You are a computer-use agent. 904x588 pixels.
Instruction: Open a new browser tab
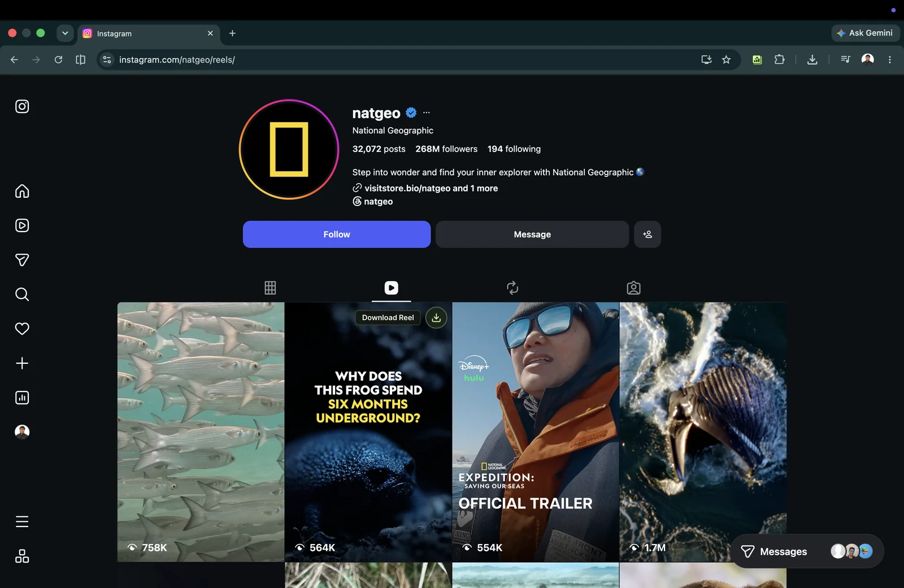click(232, 33)
